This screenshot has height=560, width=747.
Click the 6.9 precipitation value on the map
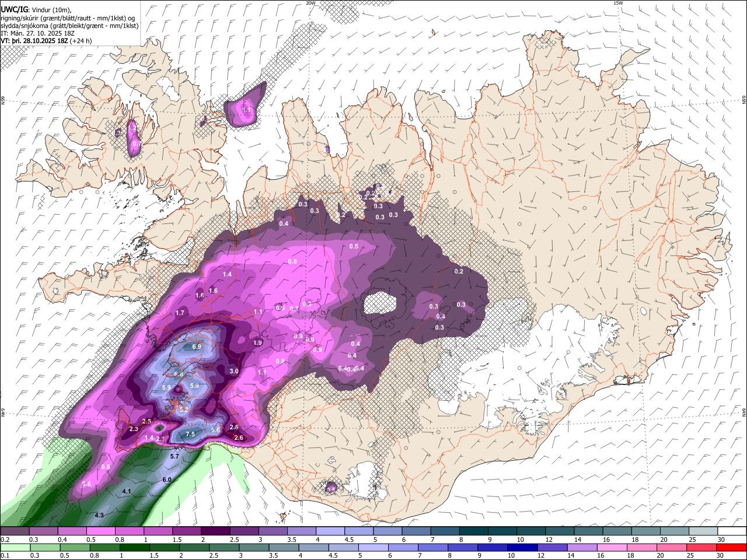pyautogui.click(x=197, y=347)
